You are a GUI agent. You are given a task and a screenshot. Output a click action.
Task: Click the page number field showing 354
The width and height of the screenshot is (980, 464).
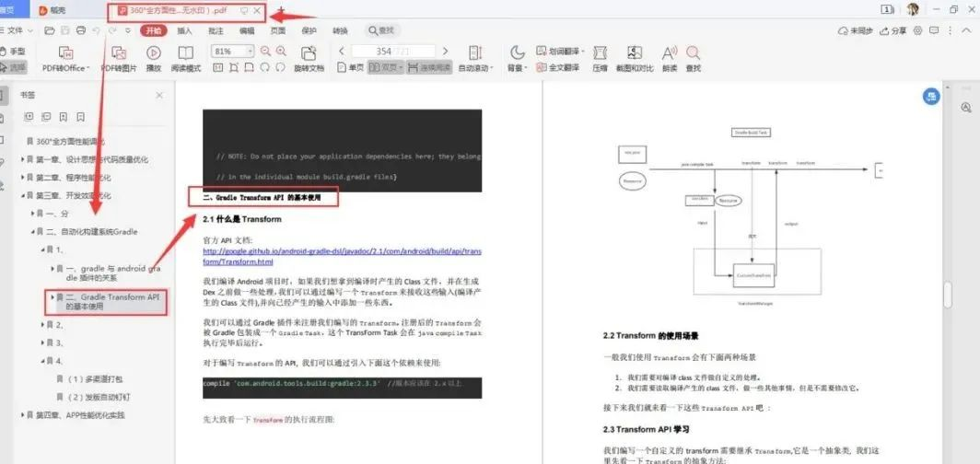pyautogui.click(x=393, y=52)
